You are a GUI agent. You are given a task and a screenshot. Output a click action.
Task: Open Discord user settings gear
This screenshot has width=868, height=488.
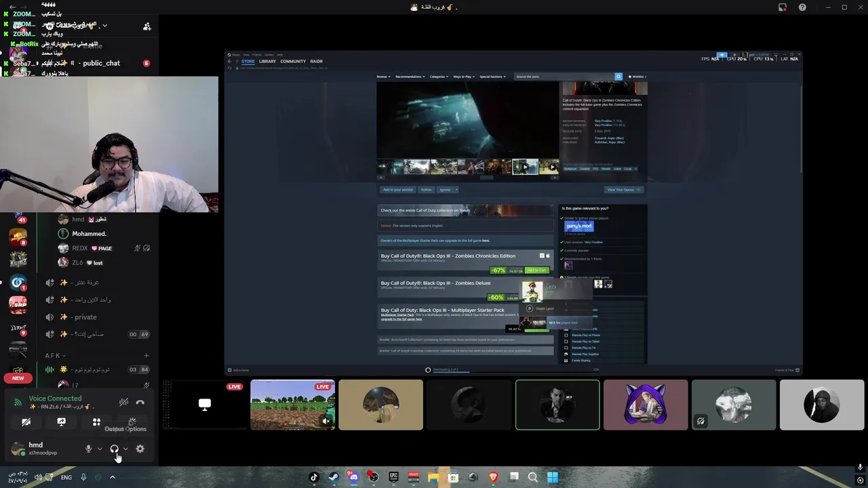[x=140, y=449]
